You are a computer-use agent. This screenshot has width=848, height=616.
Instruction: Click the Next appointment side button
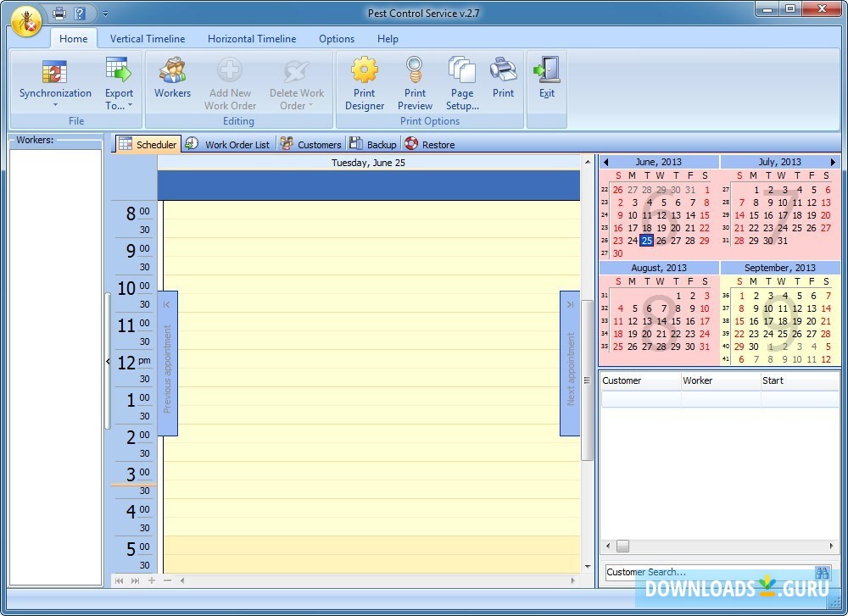(x=570, y=363)
